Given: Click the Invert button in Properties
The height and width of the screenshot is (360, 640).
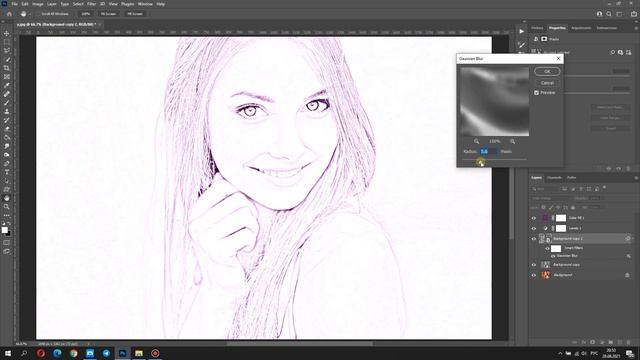Looking at the screenshot, I should click(611, 128).
